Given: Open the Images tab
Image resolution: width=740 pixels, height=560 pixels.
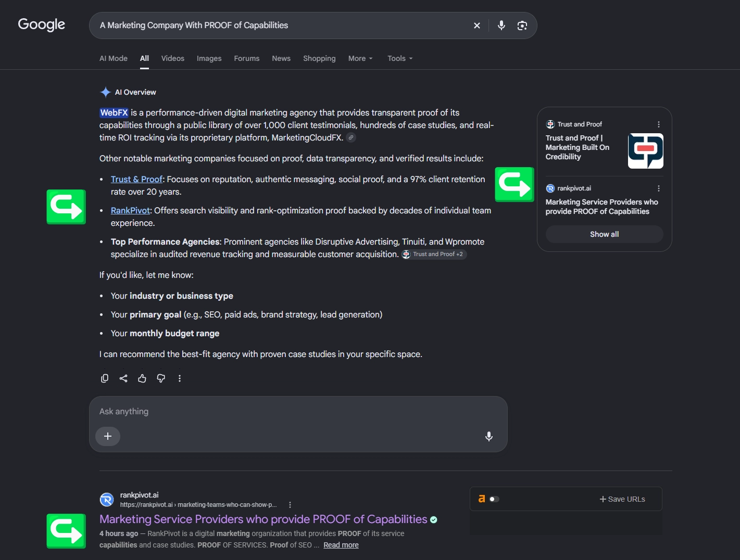Looking at the screenshot, I should (x=209, y=58).
